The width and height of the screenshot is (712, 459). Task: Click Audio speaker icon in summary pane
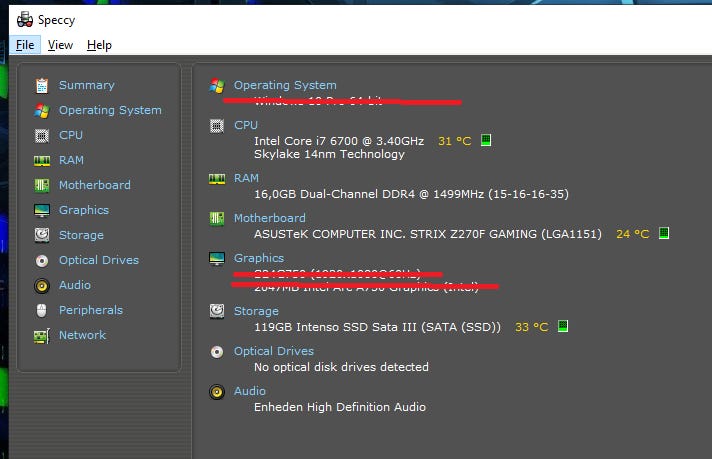pyautogui.click(x=217, y=392)
